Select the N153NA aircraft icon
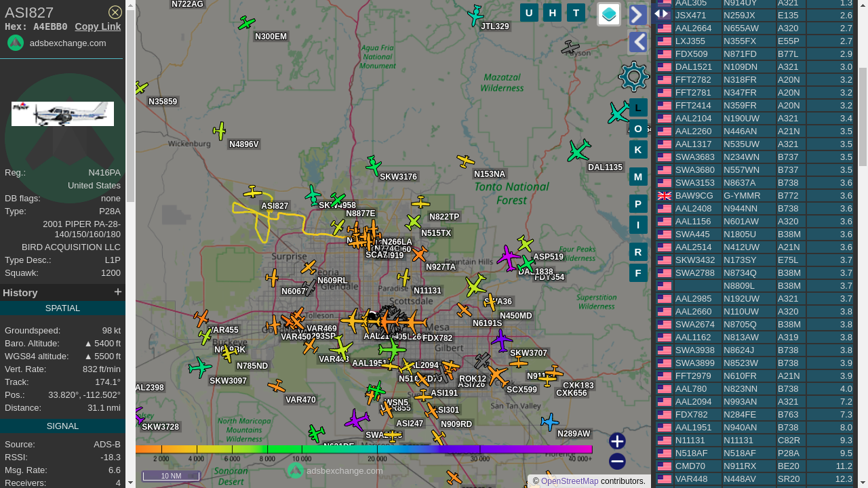Viewport: 868px width, 488px height. click(465, 161)
